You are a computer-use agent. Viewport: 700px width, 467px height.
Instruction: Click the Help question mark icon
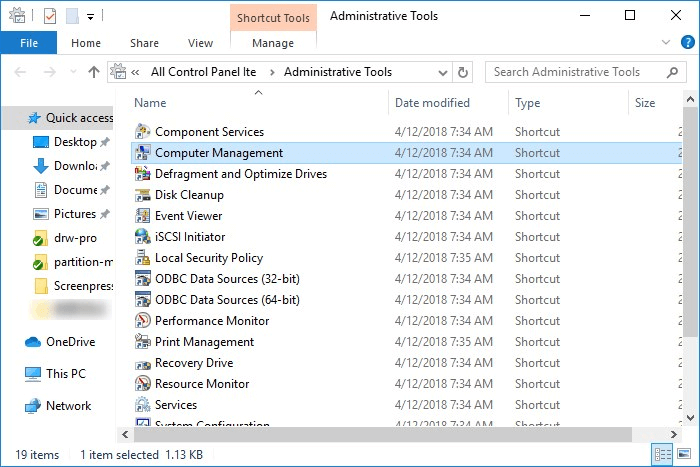point(687,44)
